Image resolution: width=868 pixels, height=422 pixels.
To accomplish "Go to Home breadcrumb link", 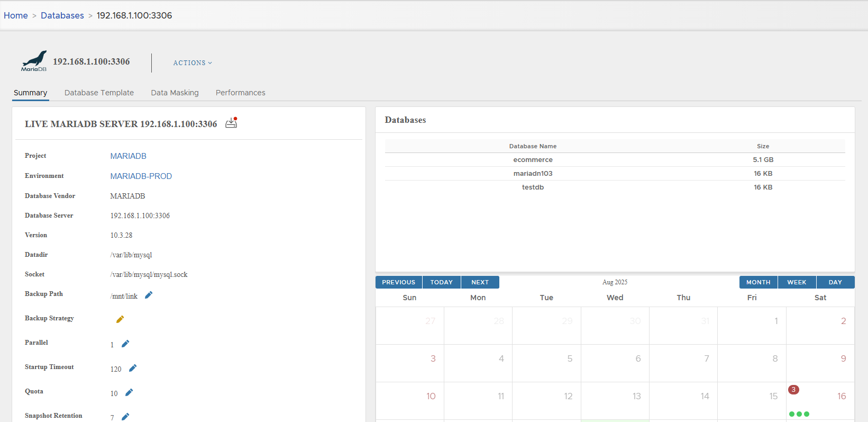I will [x=16, y=15].
